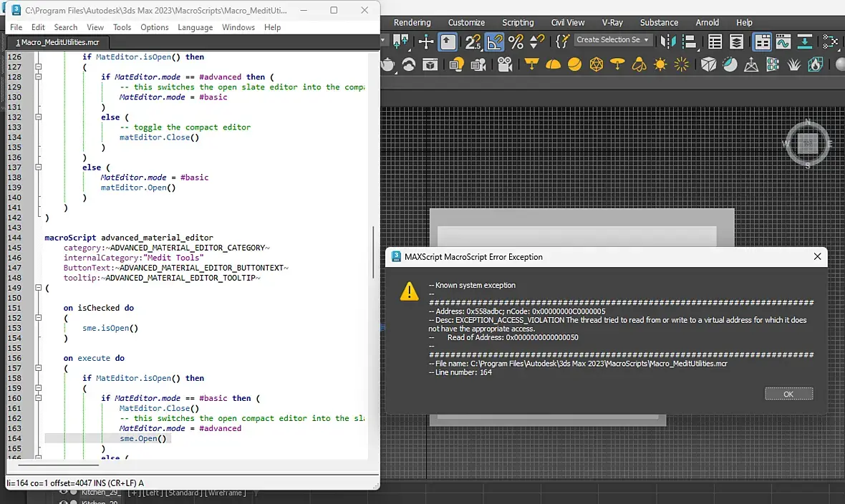Open the Scripting menu
Screen dimensions: 845x504
pyautogui.click(x=518, y=22)
